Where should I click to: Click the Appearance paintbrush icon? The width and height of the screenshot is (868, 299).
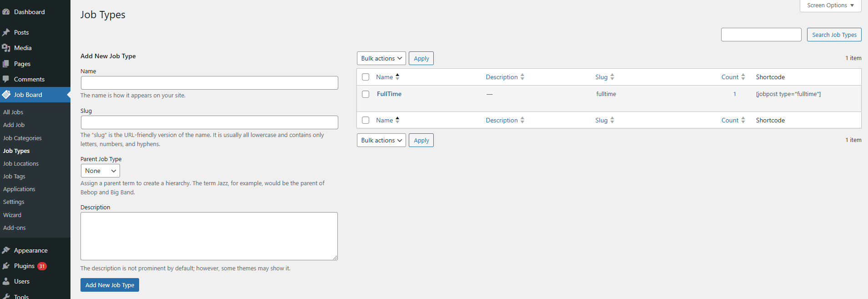point(6,250)
